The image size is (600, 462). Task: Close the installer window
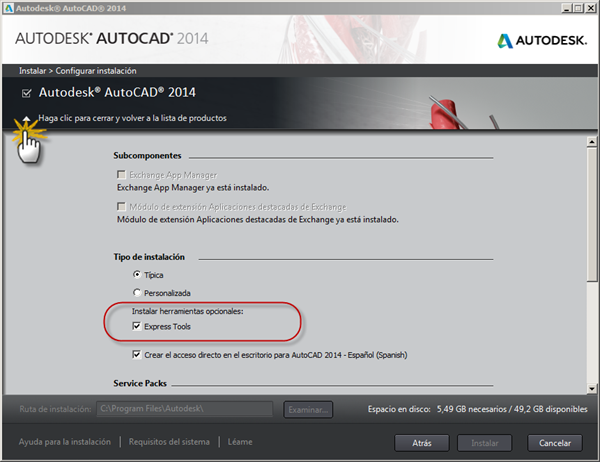point(590,8)
